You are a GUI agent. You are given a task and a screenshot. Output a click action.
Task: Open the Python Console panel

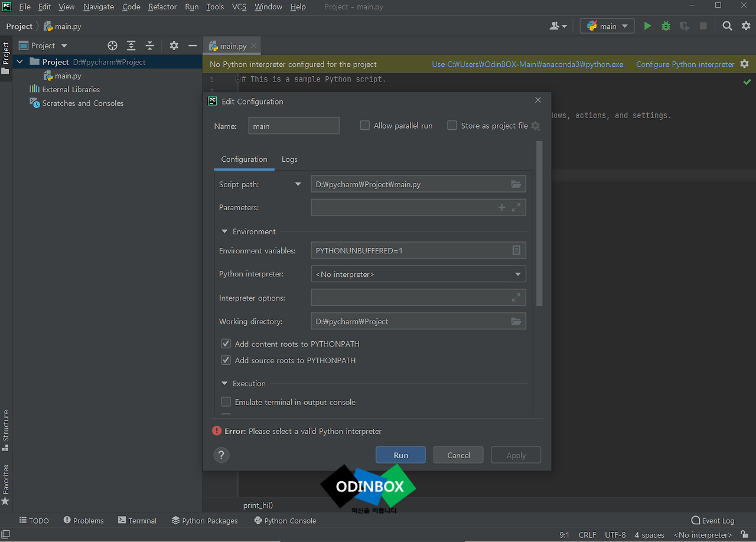(x=285, y=520)
